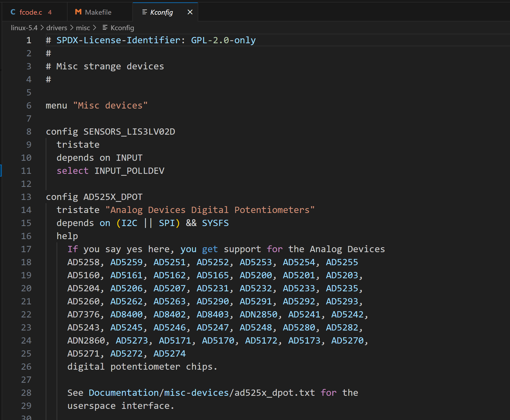Select linux-5.4 in the breadcrumb
This screenshot has height=420, width=510.
pyautogui.click(x=24, y=28)
